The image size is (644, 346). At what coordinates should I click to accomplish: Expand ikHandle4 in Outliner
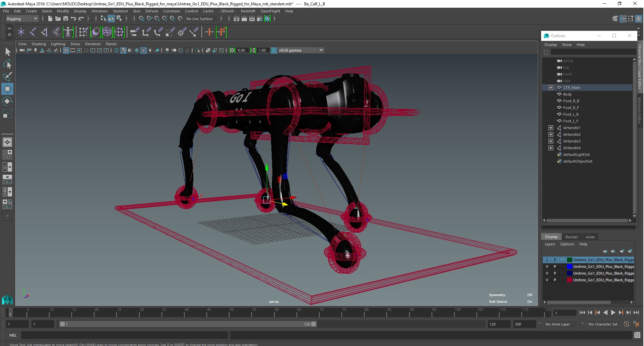click(551, 148)
